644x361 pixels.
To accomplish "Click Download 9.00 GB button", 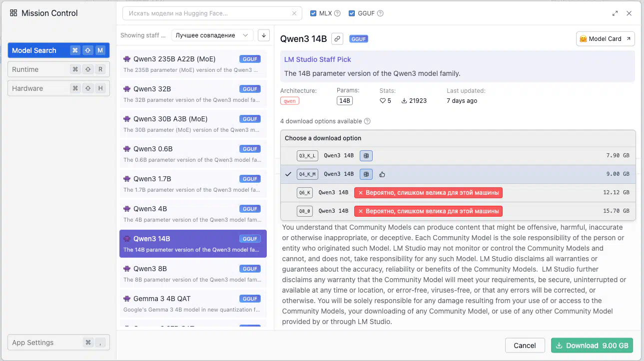I will [592, 346].
